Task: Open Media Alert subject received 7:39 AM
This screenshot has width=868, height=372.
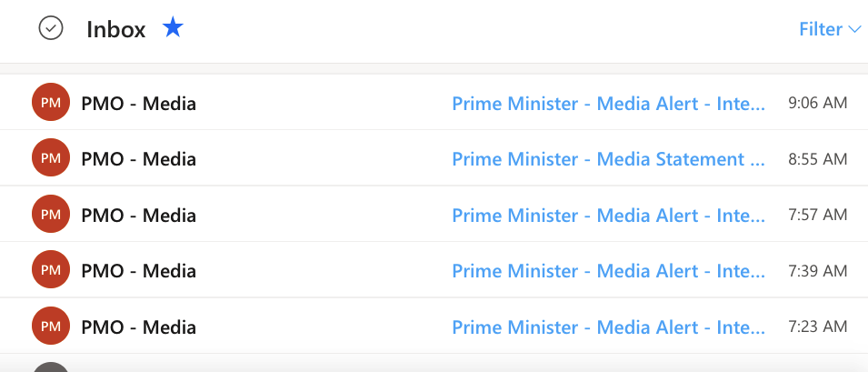Action: pos(608,271)
